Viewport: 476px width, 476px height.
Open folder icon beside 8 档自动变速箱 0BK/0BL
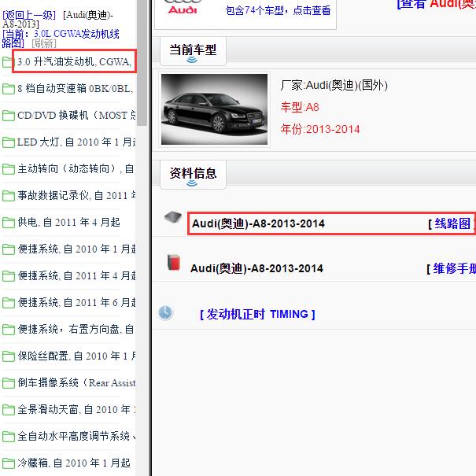[x=8, y=89]
